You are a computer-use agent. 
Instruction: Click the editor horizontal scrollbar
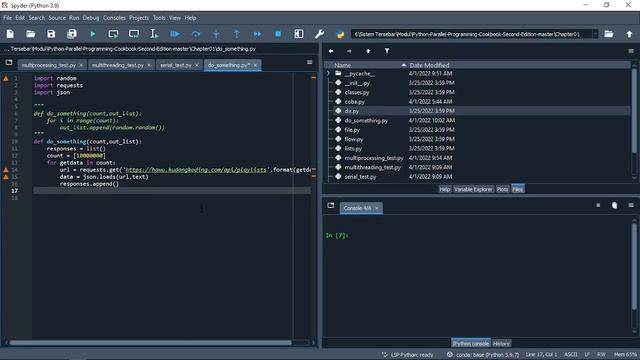pyautogui.click(x=150, y=343)
